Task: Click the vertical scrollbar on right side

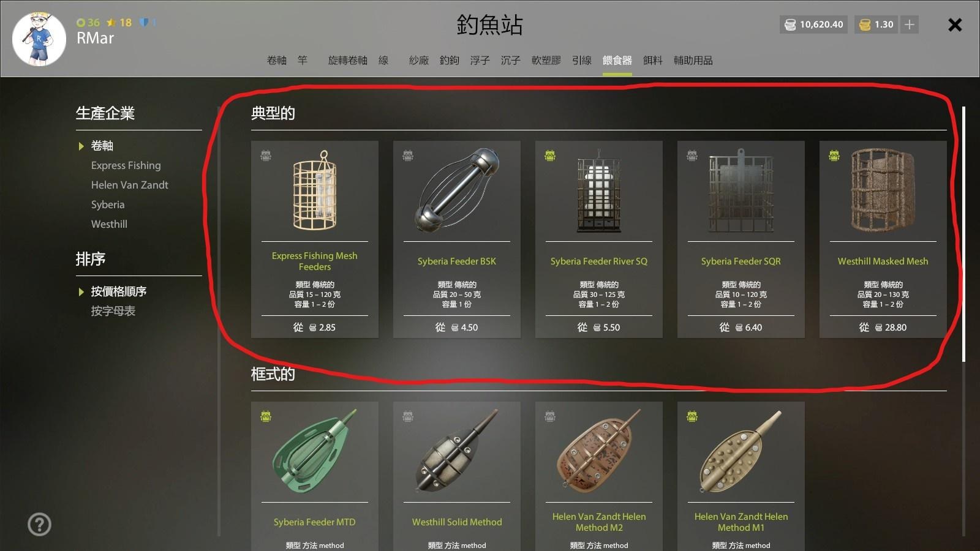Action: (x=963, y=234)
